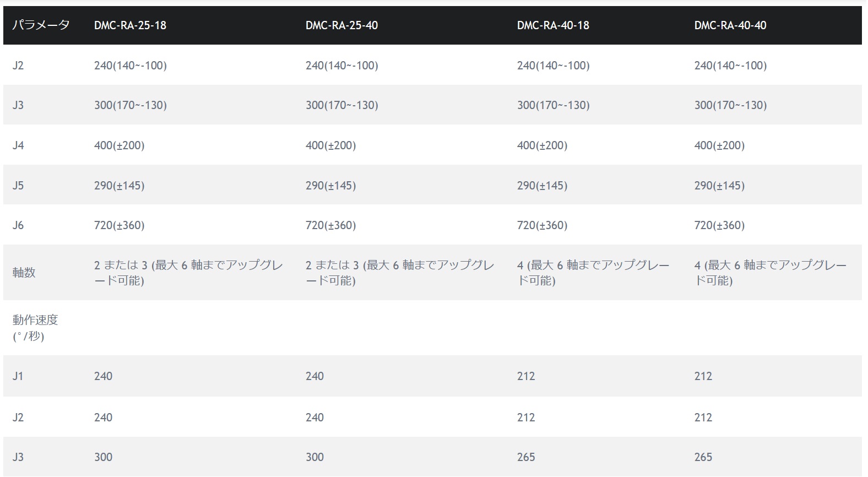Select the DMC-RA-40-40 column header
The height and width of the screenshot is (477, 868).
[730, 25]
